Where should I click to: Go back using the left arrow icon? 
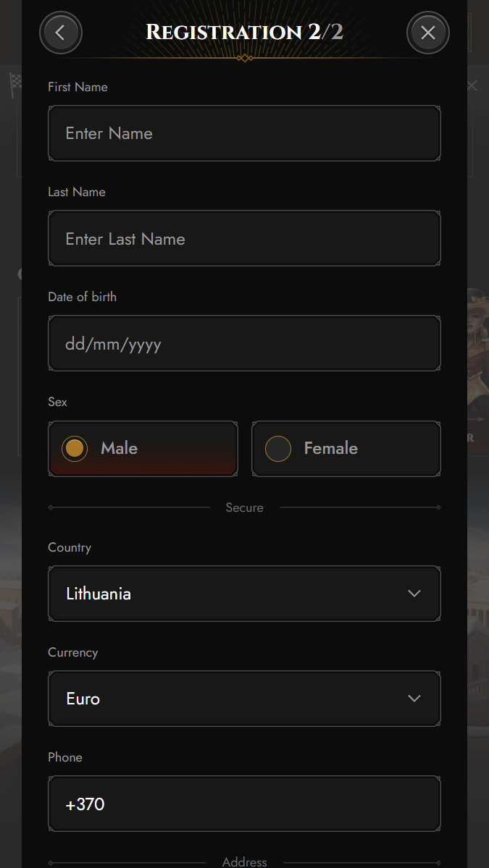point(61,33)
